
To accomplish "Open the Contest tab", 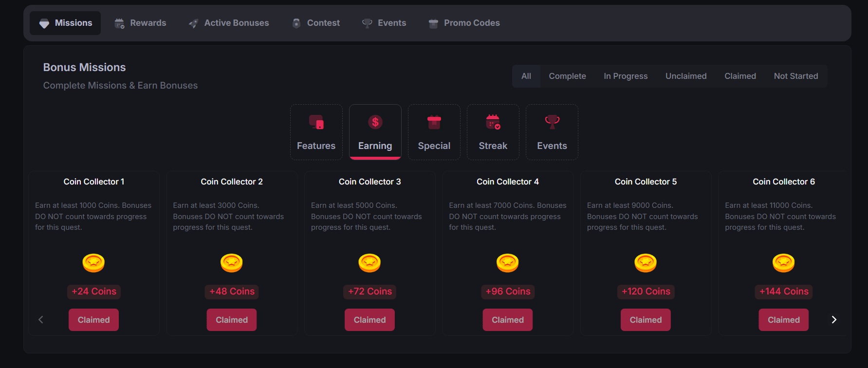I will tap(315, 23).
